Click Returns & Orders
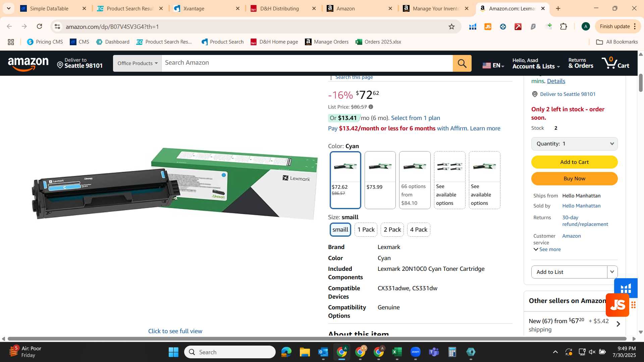Image resolution: width=644 pixels, height=362 pixels. [x=581, y=63]
